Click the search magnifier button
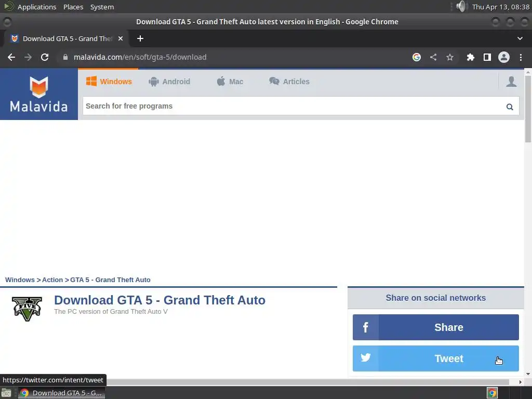532x399 pixels. (x=510, y=107)
